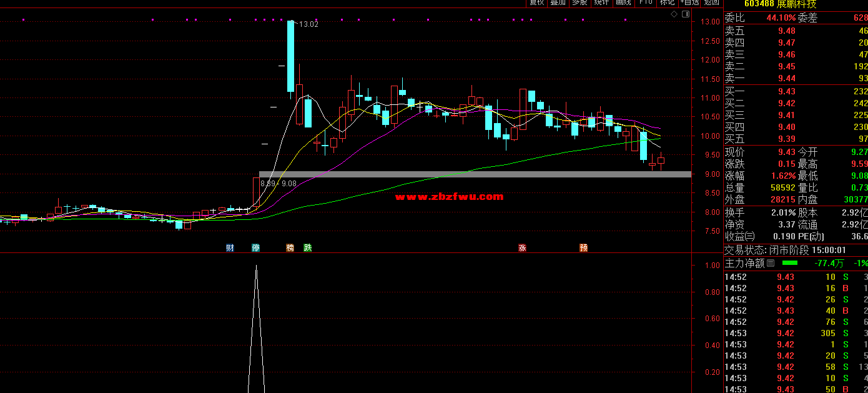Click the grey gap support band on chart
Viewport: 868px width, 393px height.
point(475,174)
